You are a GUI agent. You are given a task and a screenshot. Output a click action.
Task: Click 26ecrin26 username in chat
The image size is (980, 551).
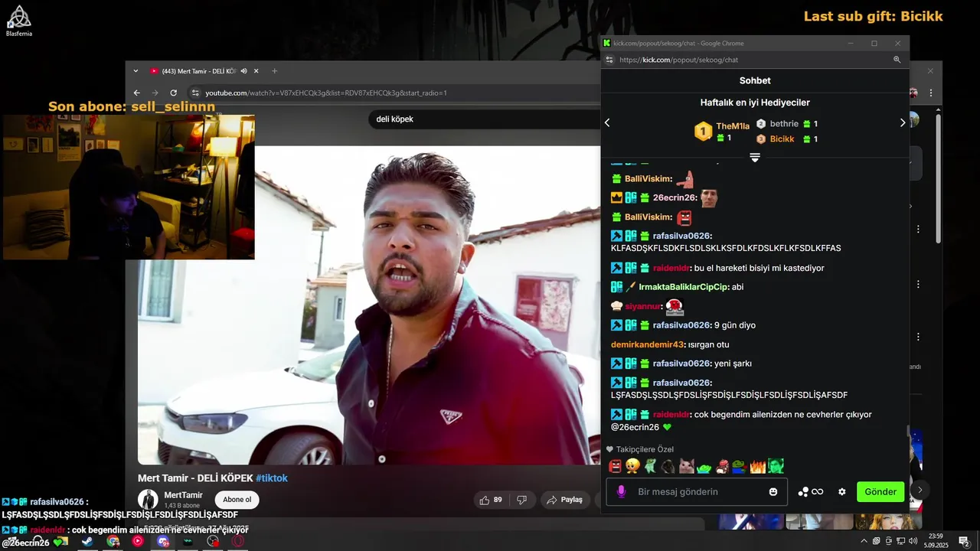(675, 197)
